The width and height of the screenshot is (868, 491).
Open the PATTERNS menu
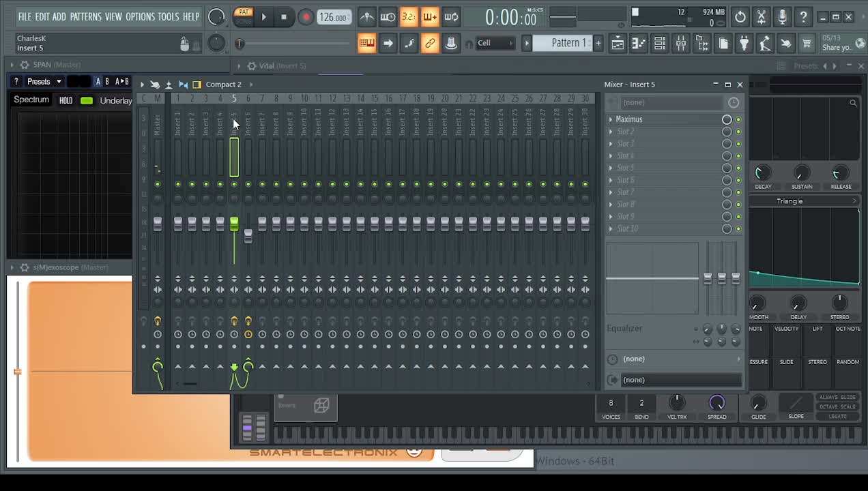[x=85, y=16]
